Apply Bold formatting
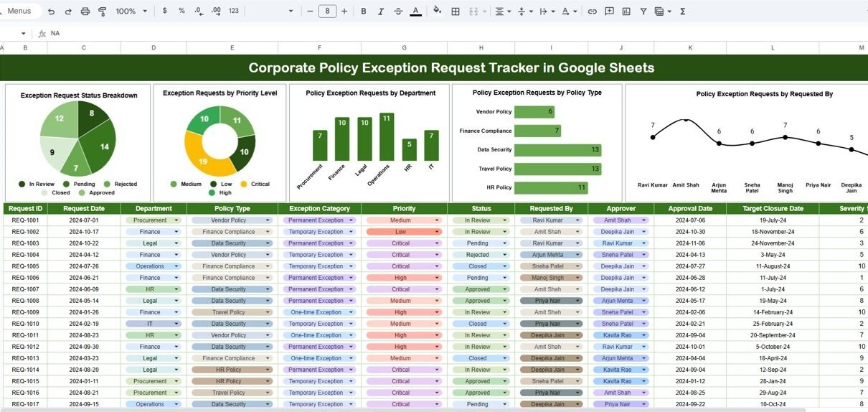Image resolution: width=868 pixels, height=412 pixels. pyautogui.click(x=364, y=11)
